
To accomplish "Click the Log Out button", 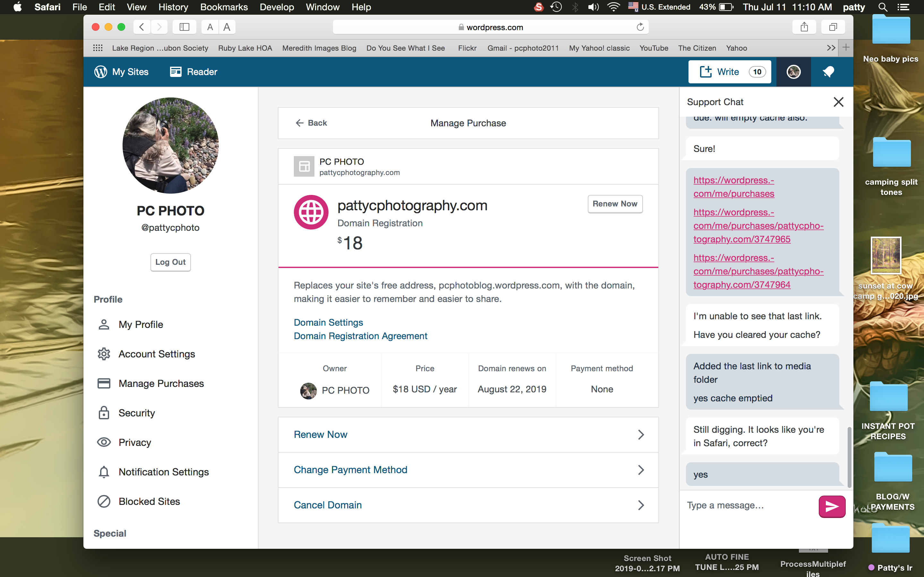I will [170, 262].
